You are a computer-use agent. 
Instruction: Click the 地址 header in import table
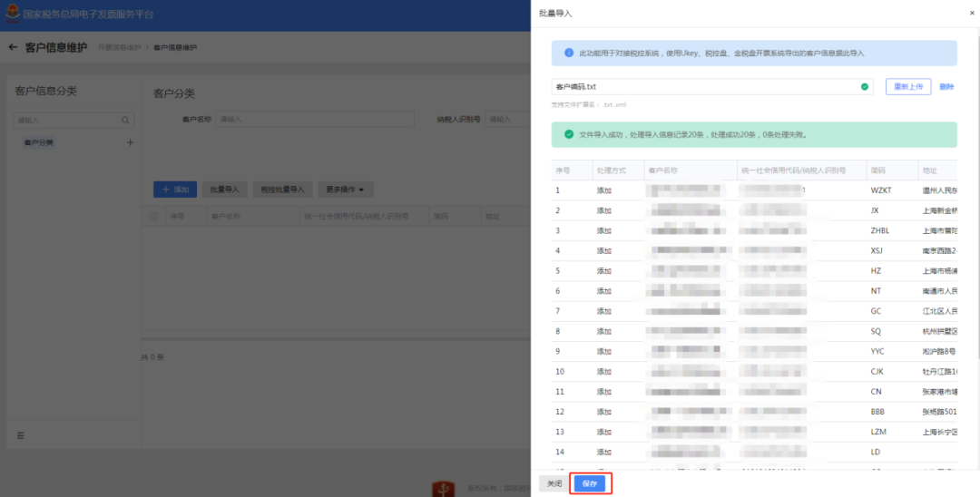tap(929, 170)
